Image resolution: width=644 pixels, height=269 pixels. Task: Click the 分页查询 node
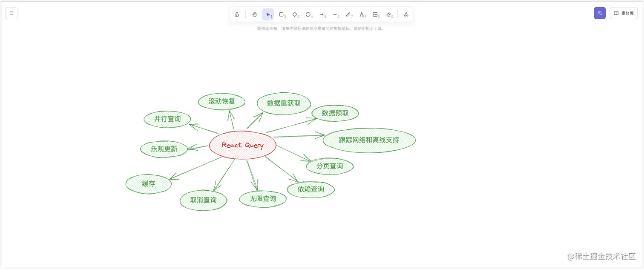point(330,166)
